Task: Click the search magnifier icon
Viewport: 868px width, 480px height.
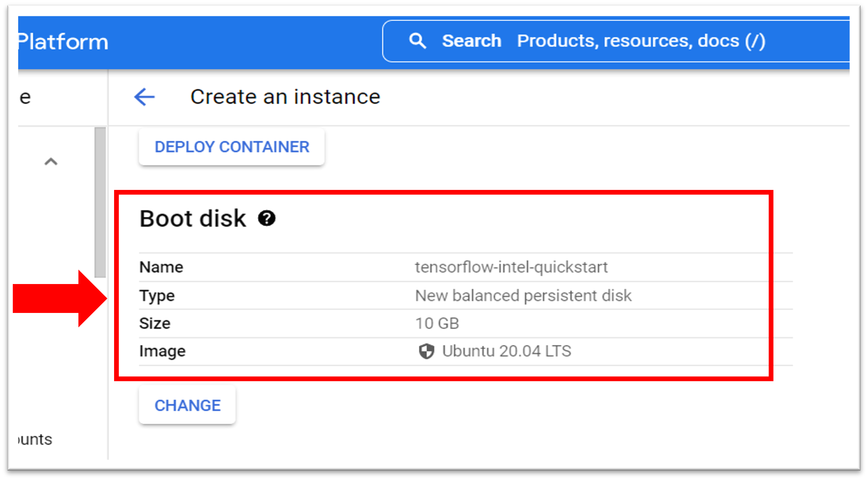Action: (x=417, y=41)
